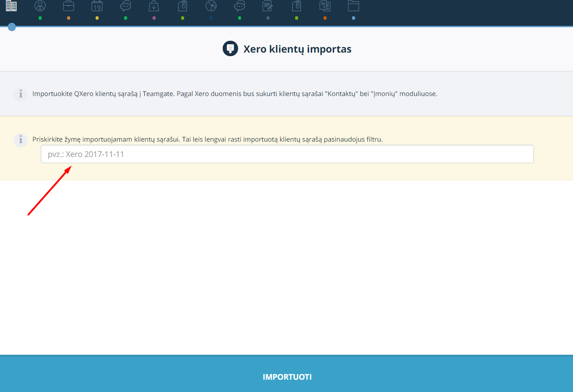Open chat bubbles icon beside the calendar

click(x=125, y=6)
